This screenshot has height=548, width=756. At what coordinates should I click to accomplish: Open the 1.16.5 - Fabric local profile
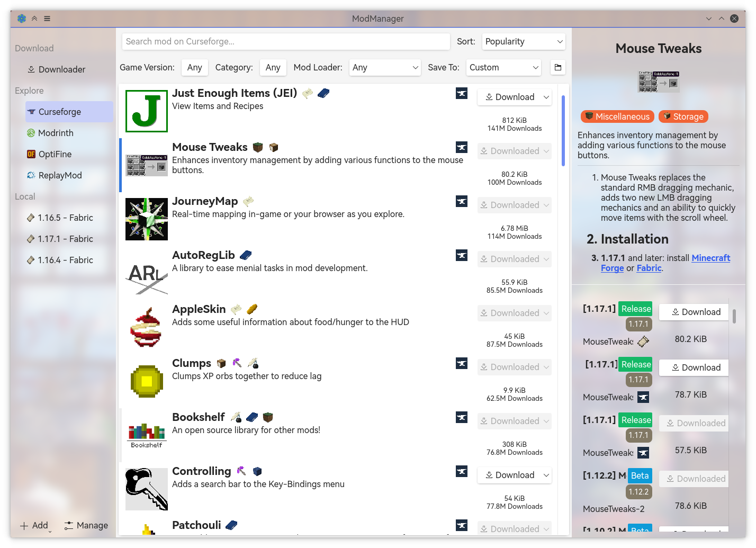click(69, 218)
